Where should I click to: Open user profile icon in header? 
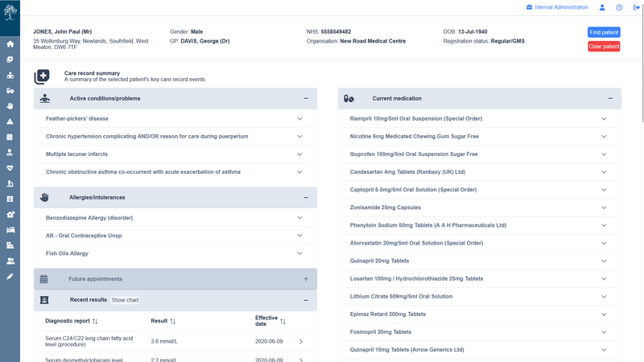click(602, 7)
